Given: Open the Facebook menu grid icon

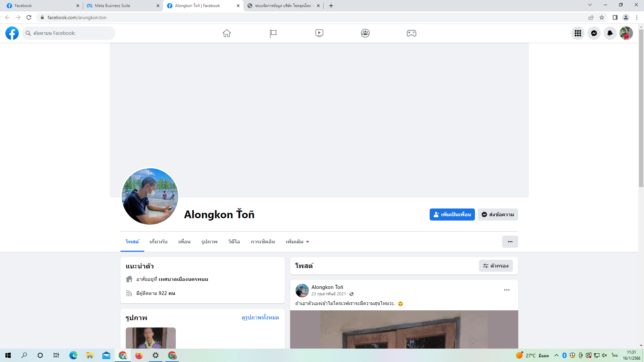Looking at the screenshot, I should point(578,33).
